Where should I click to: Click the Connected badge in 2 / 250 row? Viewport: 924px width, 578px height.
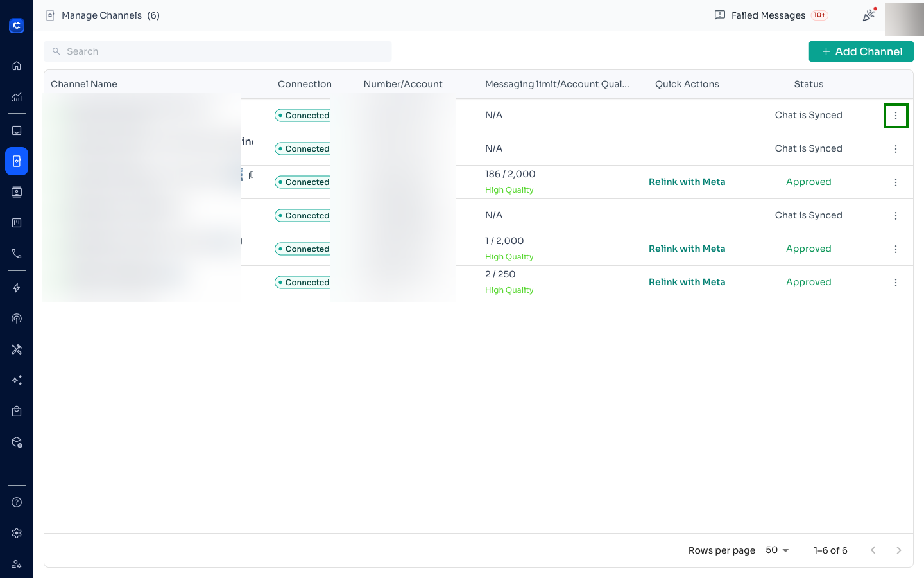pyautogui.click(x=303, y=283)
